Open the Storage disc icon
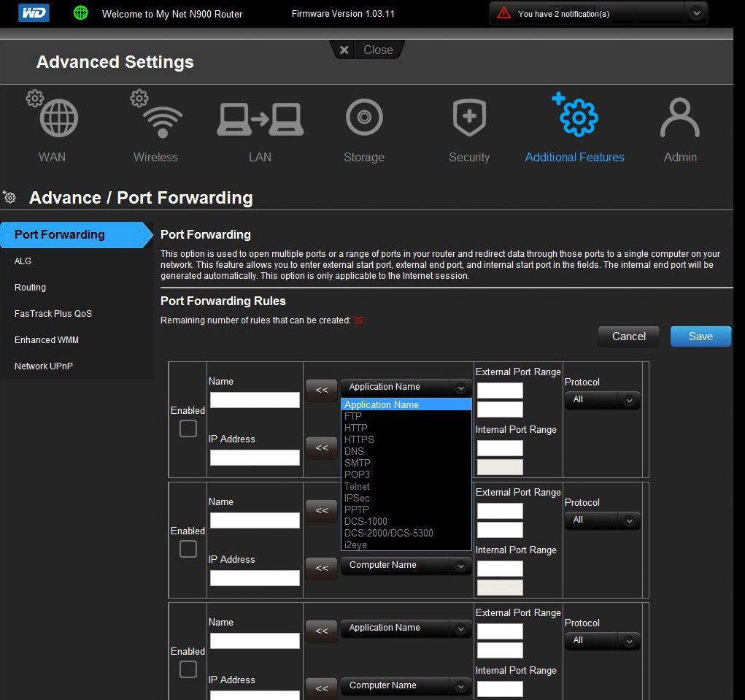Screen dimensions: 745x700 [x=364, y=118]
